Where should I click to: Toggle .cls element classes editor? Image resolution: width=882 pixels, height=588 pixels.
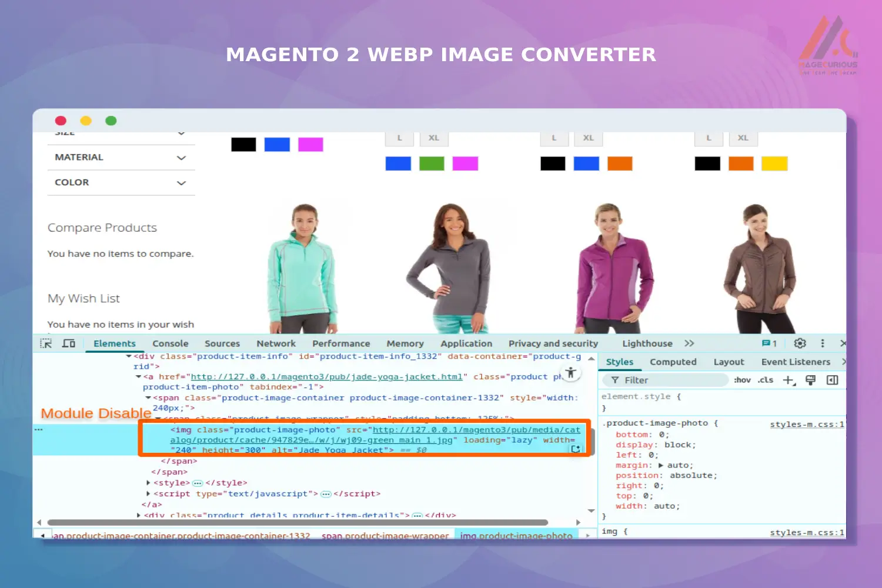(765, 380)
